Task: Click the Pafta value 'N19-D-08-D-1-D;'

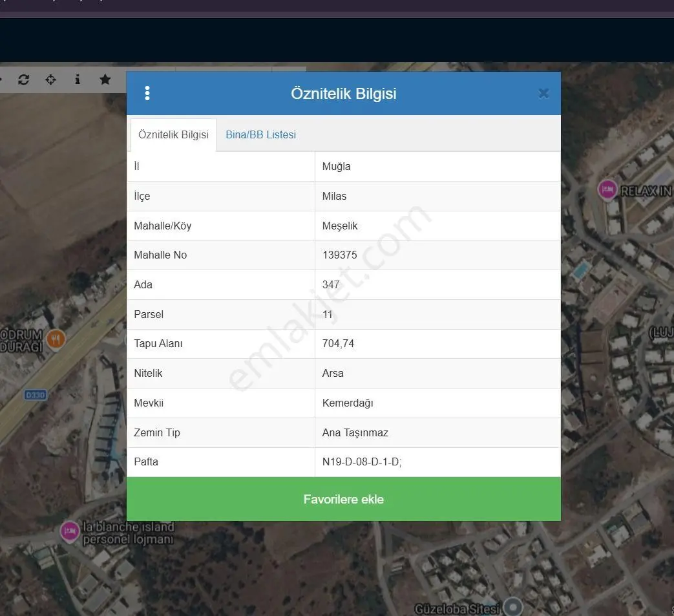Action: 361,462
